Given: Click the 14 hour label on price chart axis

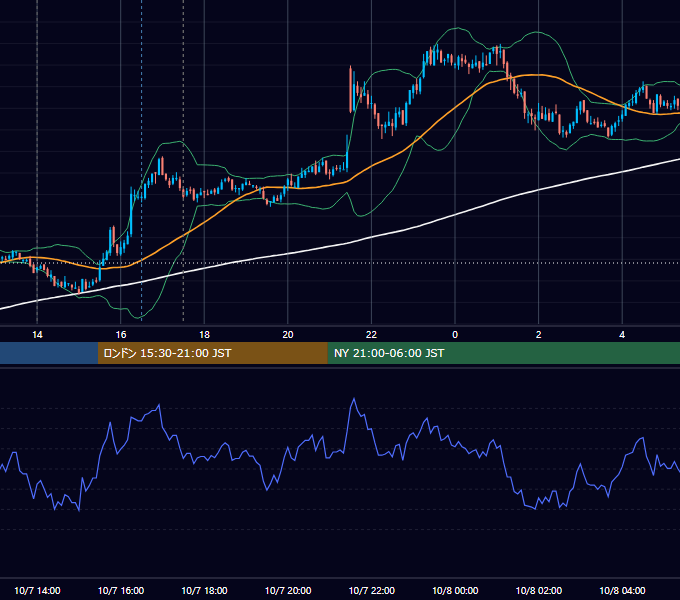Looking at the screenshot, I should 37,335.
